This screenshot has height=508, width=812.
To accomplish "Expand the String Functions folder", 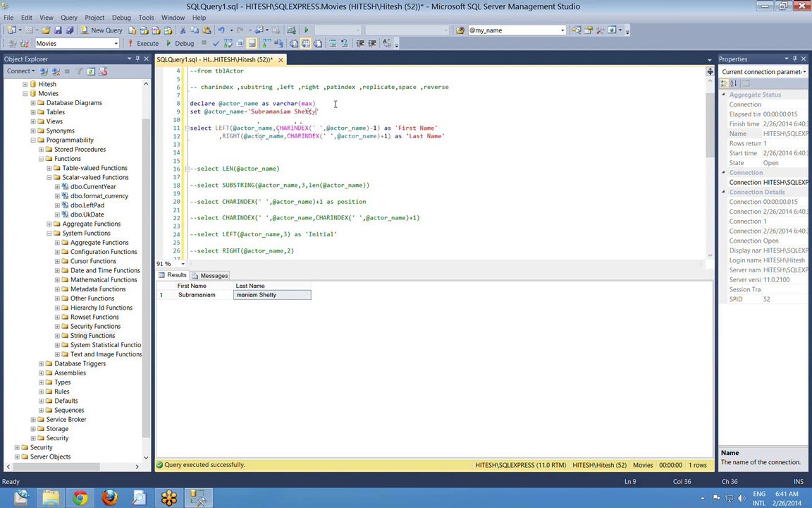I will pos(58,335).
